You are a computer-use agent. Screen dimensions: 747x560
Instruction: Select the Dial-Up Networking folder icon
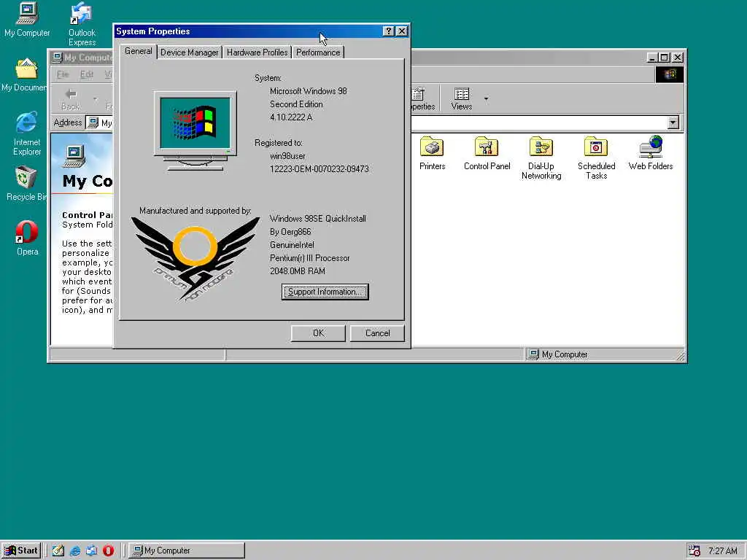[541, 158]
